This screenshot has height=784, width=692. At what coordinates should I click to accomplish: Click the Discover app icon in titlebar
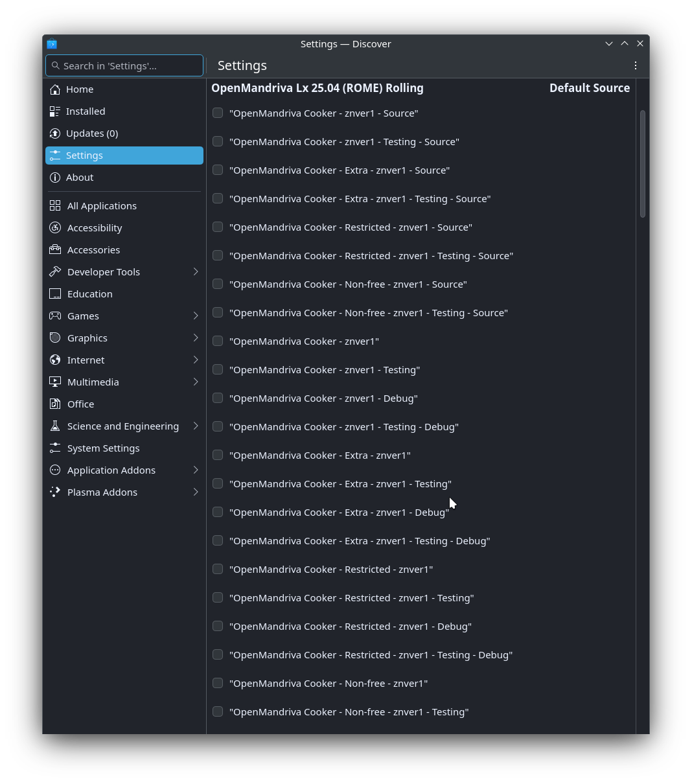tap(52, 44)
